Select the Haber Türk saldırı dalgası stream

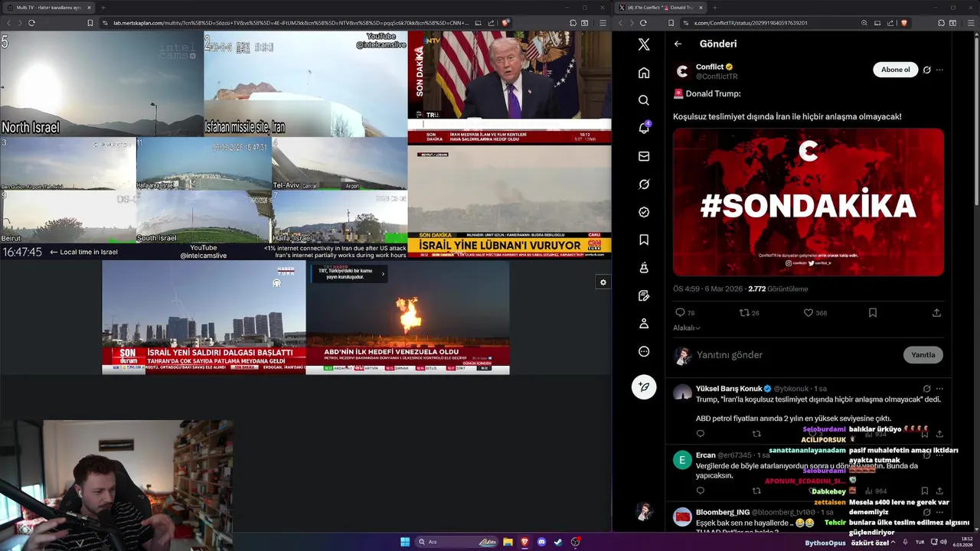click(204, 318)
